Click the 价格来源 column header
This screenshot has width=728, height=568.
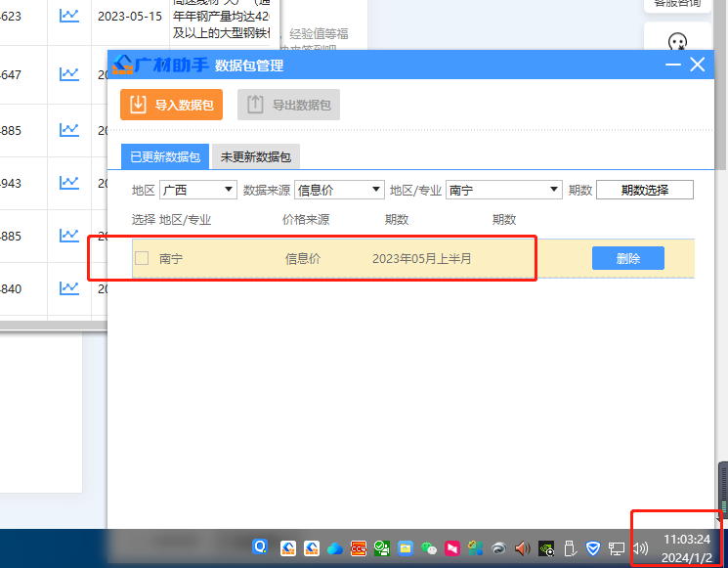click(x=306, y=219)
